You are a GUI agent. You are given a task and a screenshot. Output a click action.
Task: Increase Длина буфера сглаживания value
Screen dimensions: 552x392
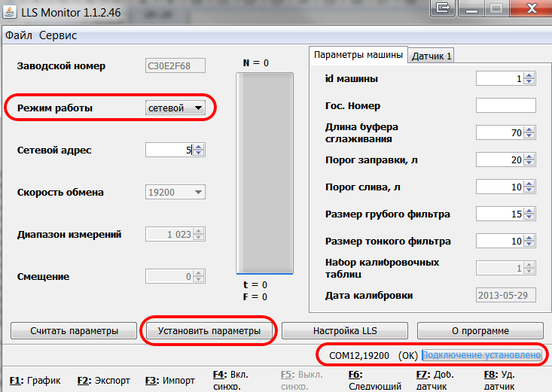(529, 129)
